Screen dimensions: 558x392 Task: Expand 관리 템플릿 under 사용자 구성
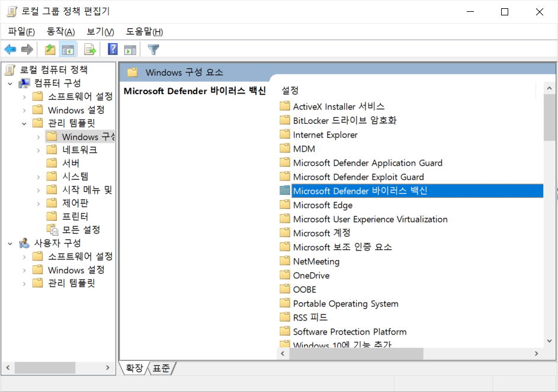tap(24, 284)
